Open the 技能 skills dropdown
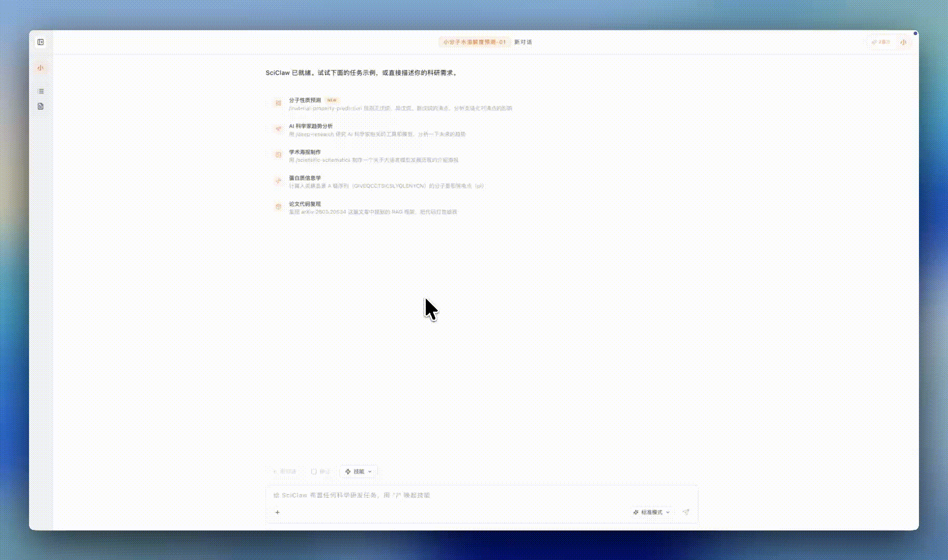The image size is (948, 560). [358, 471]
